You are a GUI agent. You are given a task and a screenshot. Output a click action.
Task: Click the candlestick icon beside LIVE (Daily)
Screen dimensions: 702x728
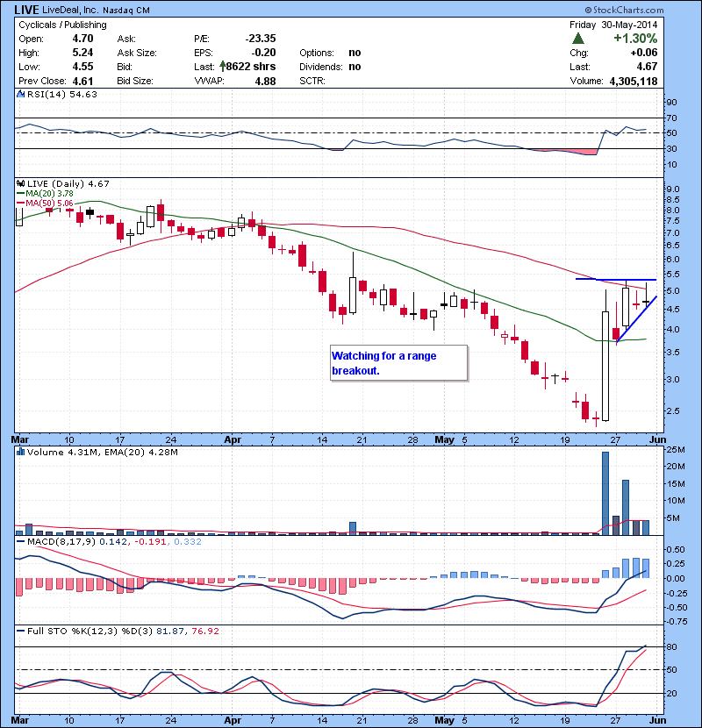tap(18, 183)
